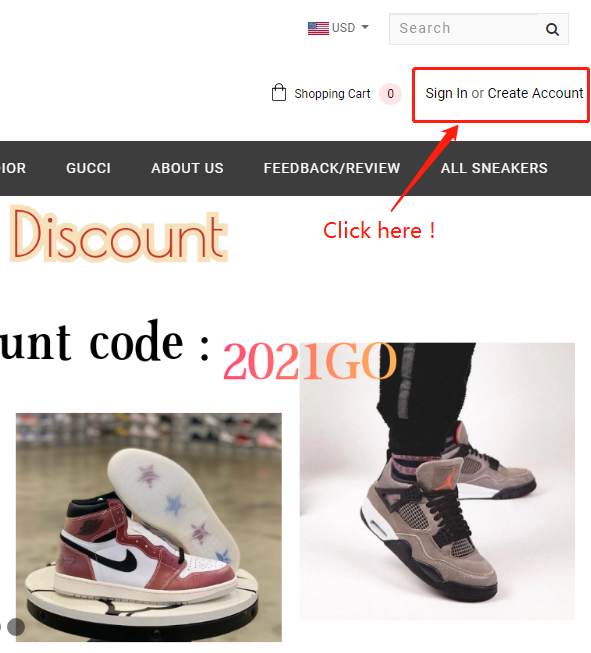Click the Create Account link
Viewport: 591px width, 653px height.
tap(535, 93)
